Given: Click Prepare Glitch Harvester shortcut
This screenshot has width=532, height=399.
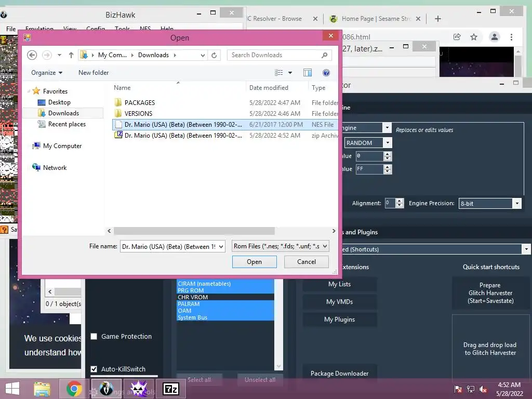Looking at the screenshot, I should [490, 293].
